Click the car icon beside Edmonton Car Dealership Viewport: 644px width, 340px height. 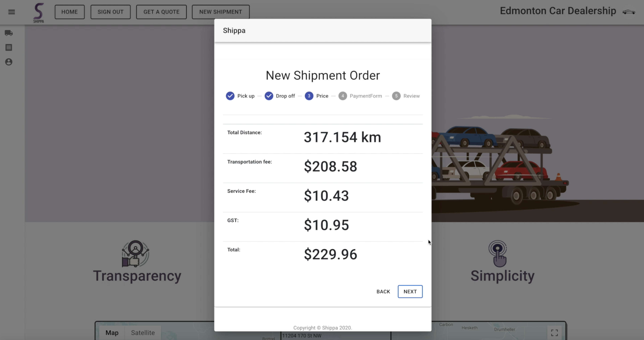629,12
